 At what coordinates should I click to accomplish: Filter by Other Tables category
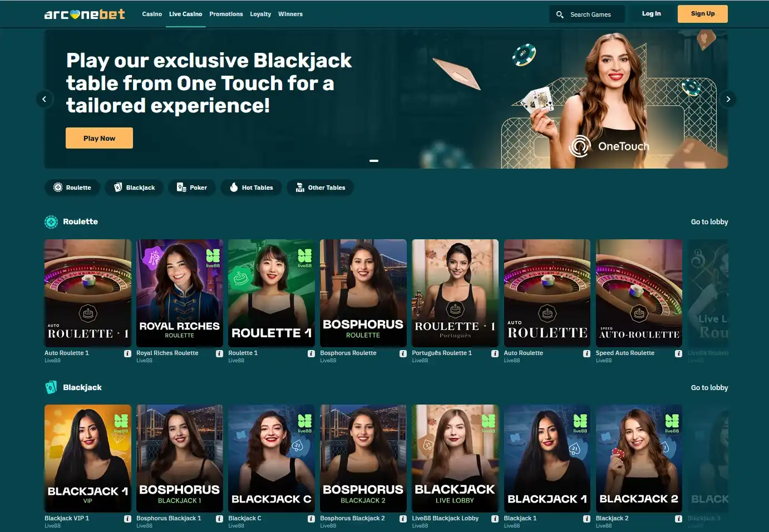coord(320,188)
